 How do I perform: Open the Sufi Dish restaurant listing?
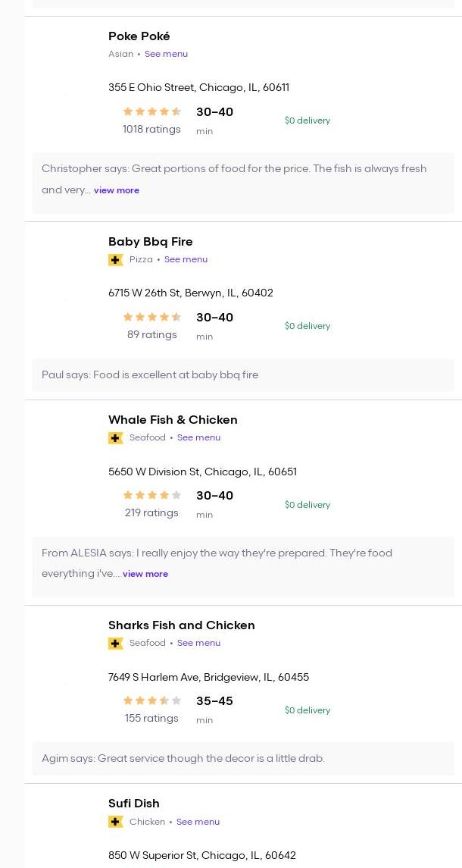pos(134,804)
